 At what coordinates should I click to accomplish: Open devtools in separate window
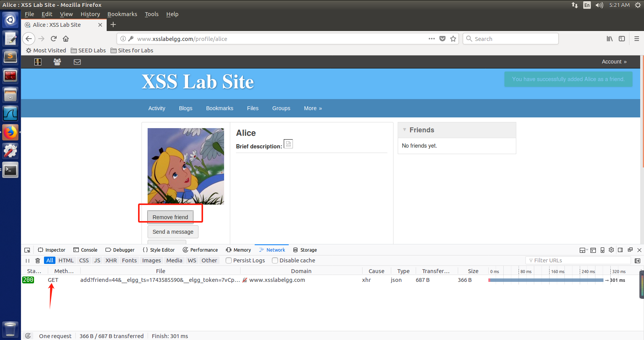(630, 250)
